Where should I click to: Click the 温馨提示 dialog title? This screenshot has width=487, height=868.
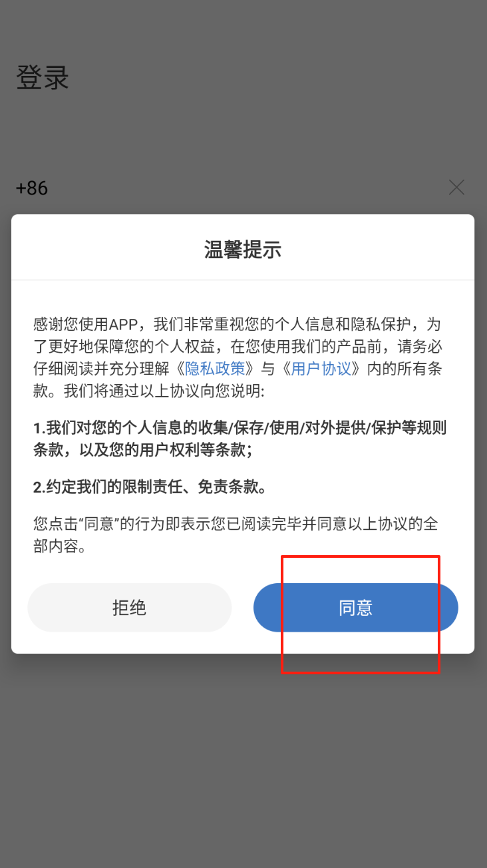(243, 250)
